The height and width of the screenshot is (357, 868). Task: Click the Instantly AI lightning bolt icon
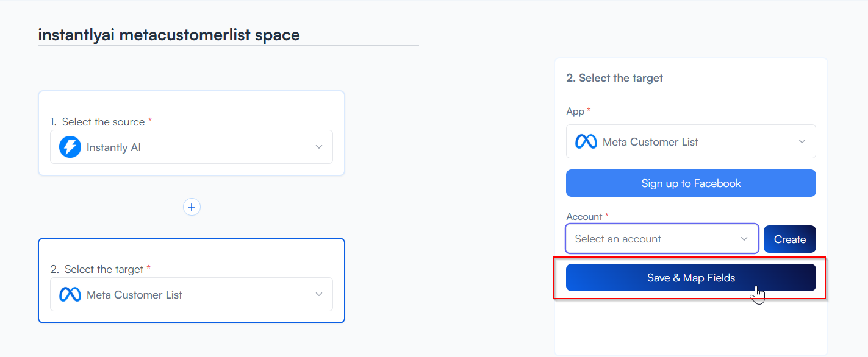pos(70,147)
